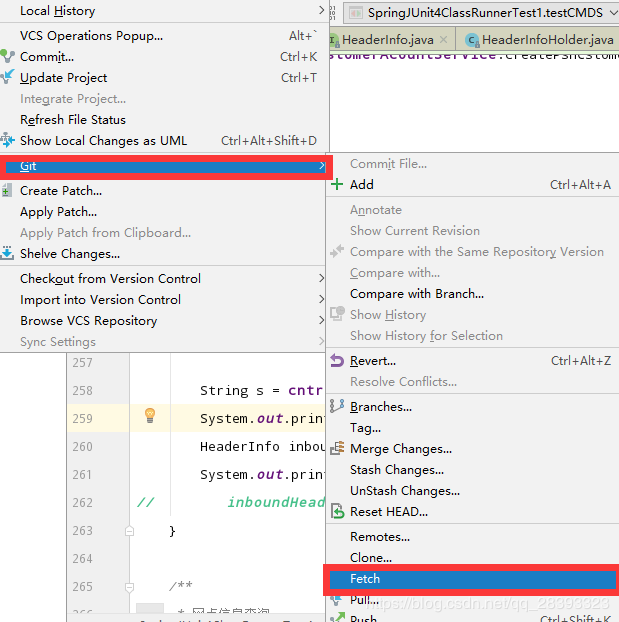Expand the Local History submenu arrow
This screenshot has height=622, width=619.
click(321, 11)
